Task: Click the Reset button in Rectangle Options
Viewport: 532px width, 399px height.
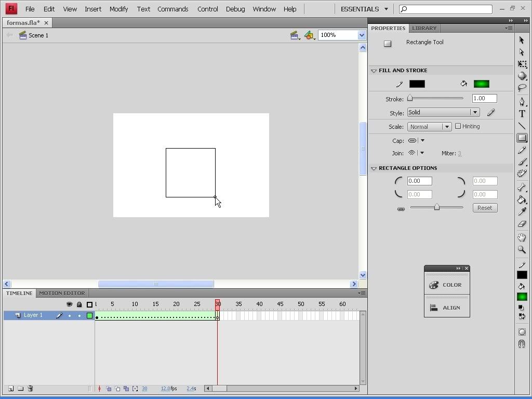Action: tap(485, 208)
